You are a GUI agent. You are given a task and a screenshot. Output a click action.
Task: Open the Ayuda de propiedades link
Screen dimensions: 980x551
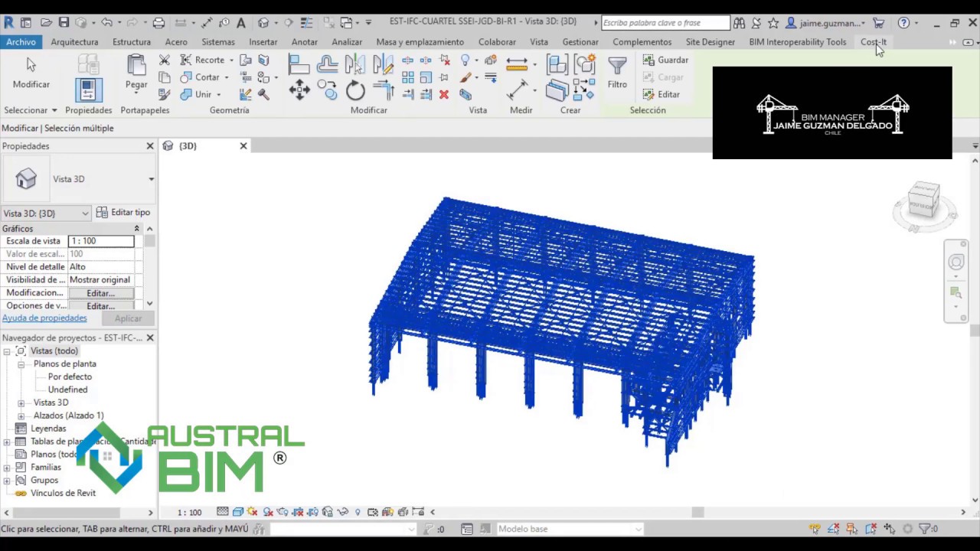pos(44,318)
